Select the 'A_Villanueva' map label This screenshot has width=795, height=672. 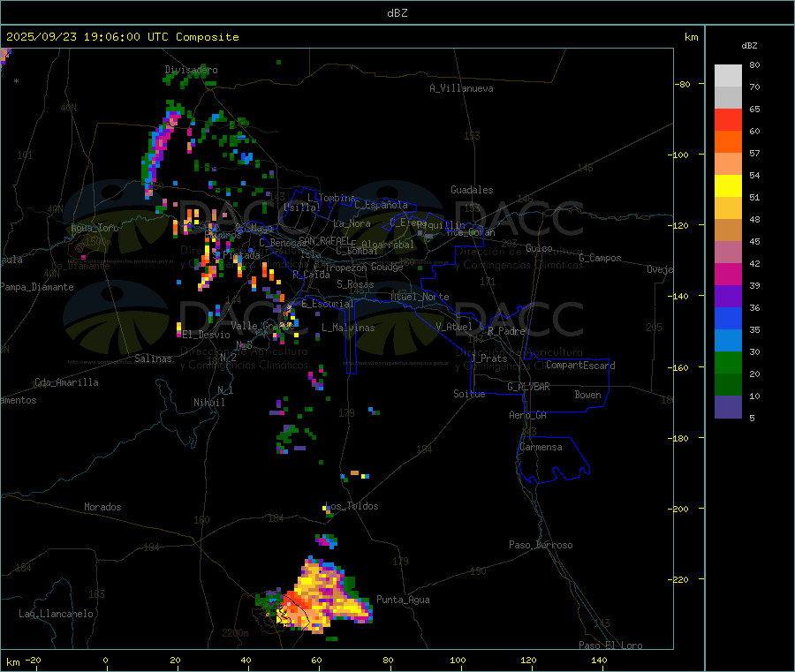point(461,88)
